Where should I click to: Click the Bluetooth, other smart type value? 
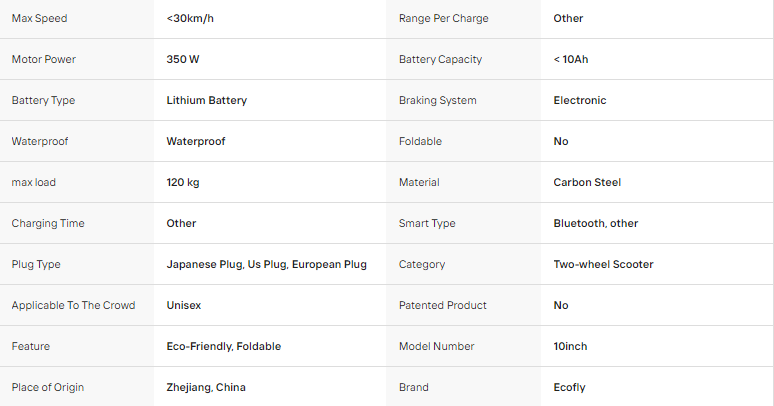pos(596,223)
